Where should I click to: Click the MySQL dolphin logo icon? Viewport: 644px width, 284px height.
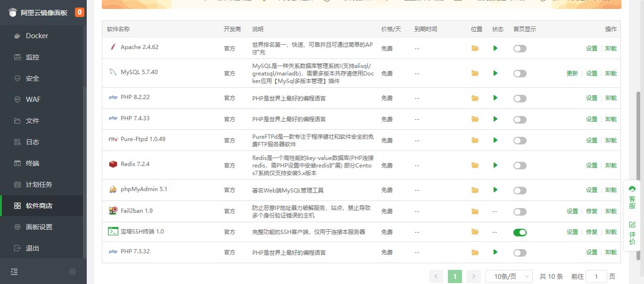click(113, 72)
